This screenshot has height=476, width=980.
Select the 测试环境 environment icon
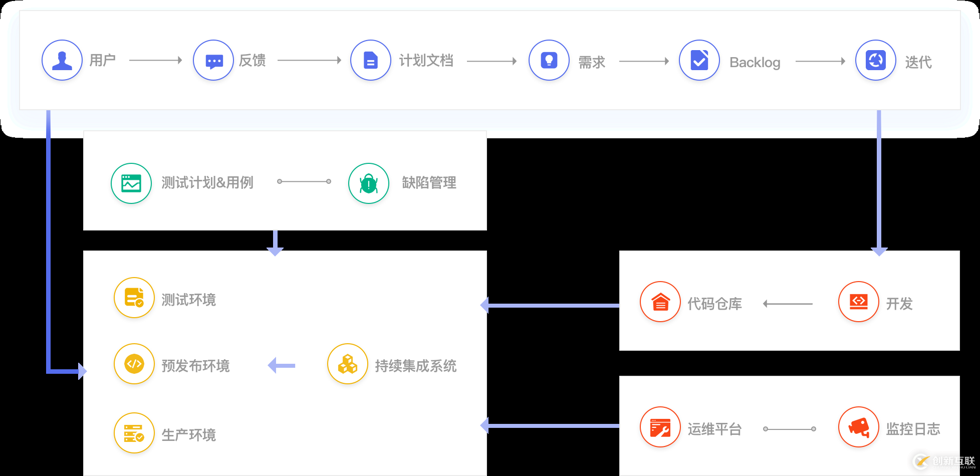[134, 298]
